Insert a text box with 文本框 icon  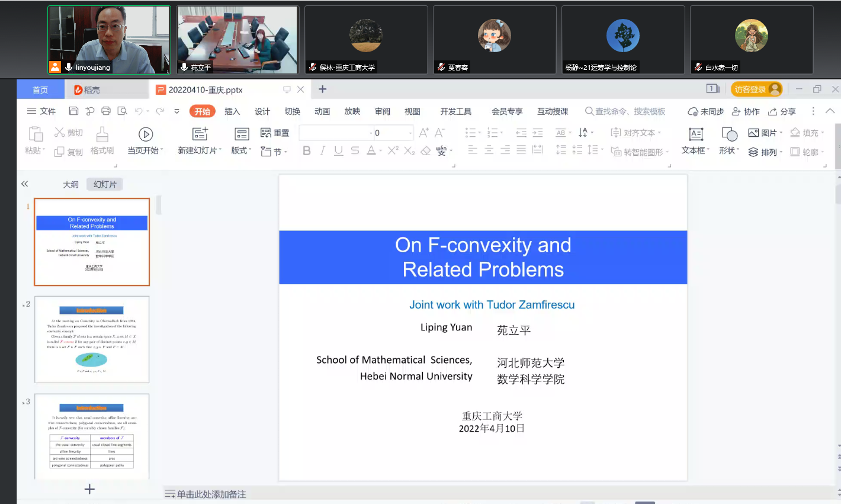click(x=695, y=141)
